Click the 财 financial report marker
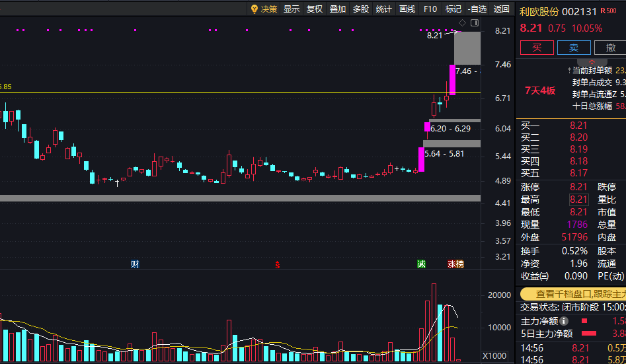Image resolution: width=626 pixels, height=364 pixels. tap(135, 264)
